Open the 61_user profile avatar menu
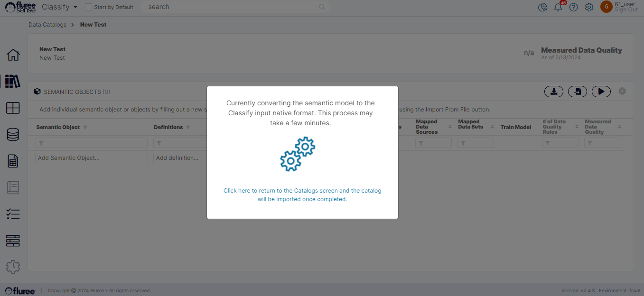Screen dimensions: 644x296 pyautogui.click(x=606, y=7)
